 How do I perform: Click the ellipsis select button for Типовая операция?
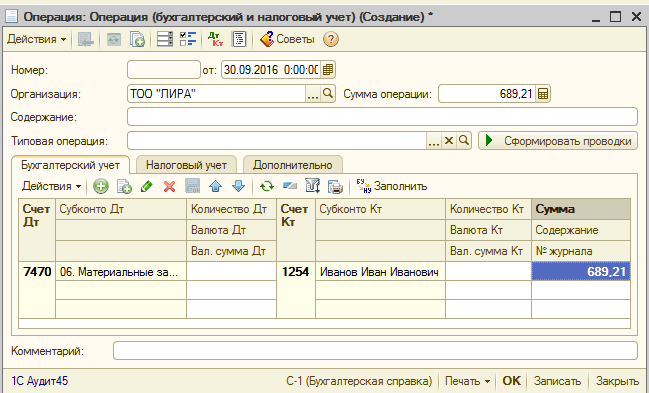point(434,141)
